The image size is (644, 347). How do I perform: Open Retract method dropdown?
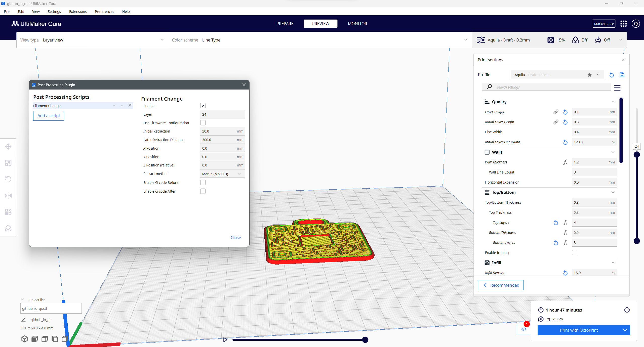222,174
